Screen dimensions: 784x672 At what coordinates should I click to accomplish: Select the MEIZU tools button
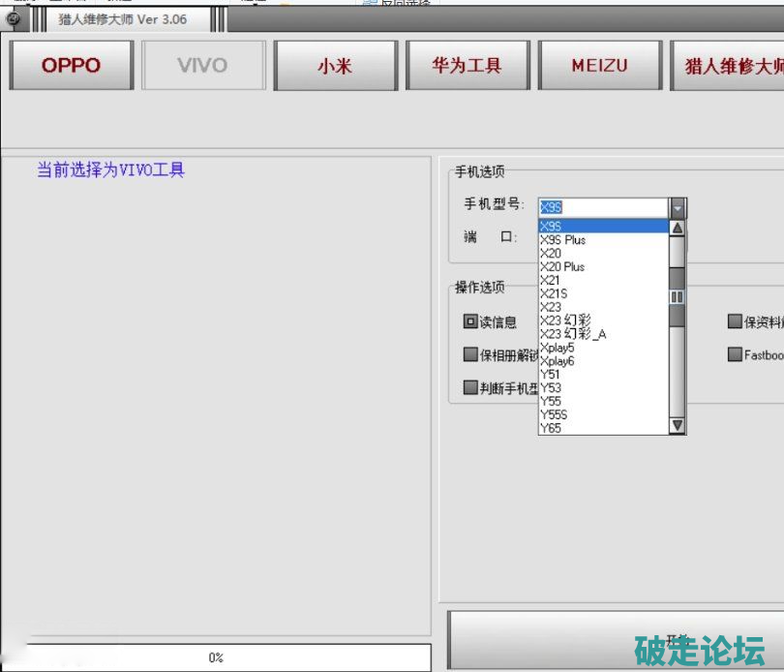[x=599, y=66]
